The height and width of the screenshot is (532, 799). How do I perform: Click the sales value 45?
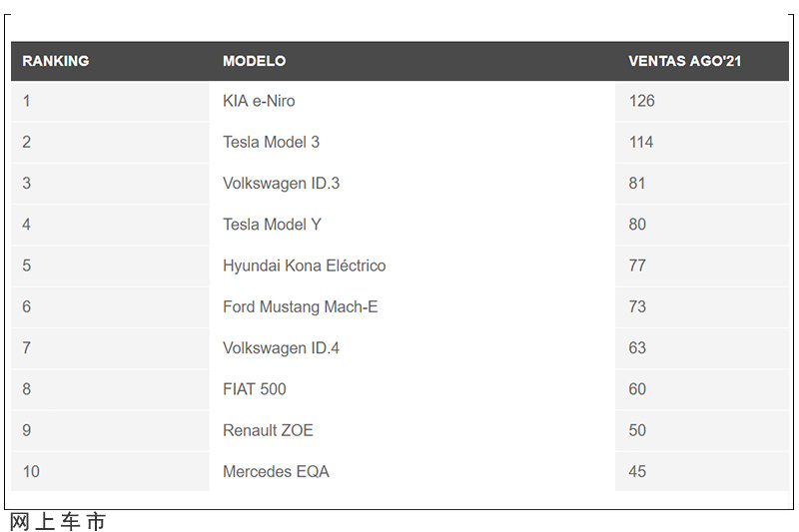coord(637,472)
